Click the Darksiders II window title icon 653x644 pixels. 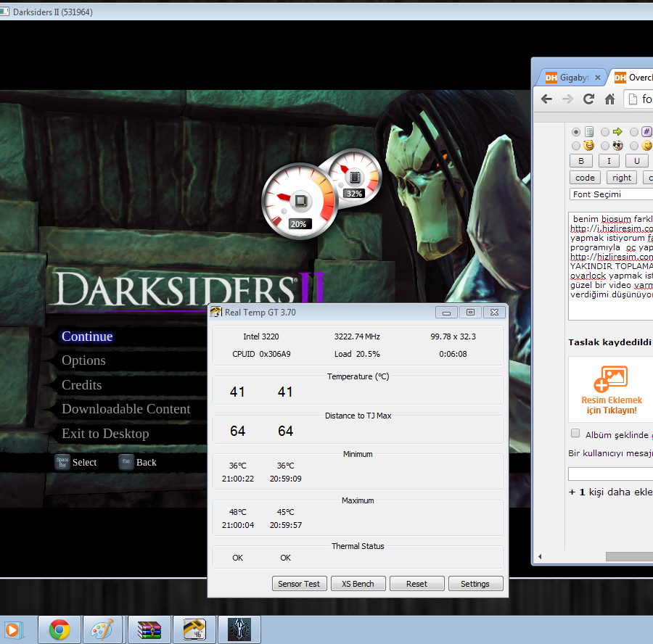[x=4, y=12]
